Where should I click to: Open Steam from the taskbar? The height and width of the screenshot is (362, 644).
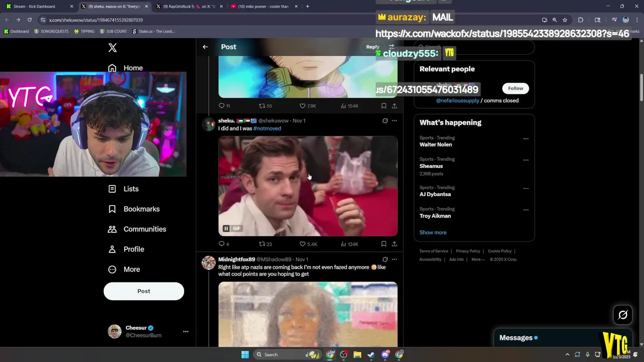coord(371,354)
